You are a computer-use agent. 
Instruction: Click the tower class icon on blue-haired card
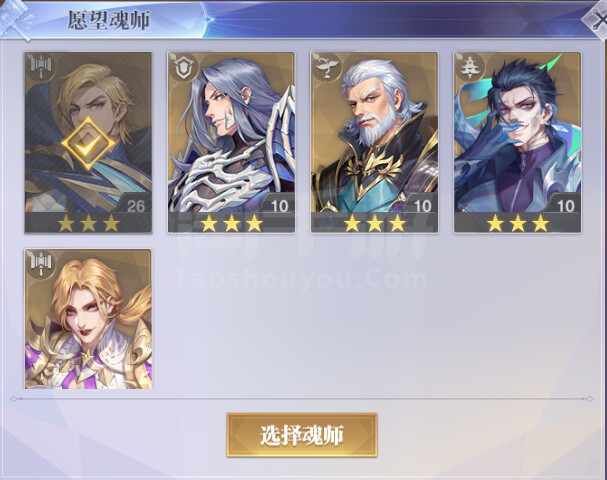tap(470, 67)
